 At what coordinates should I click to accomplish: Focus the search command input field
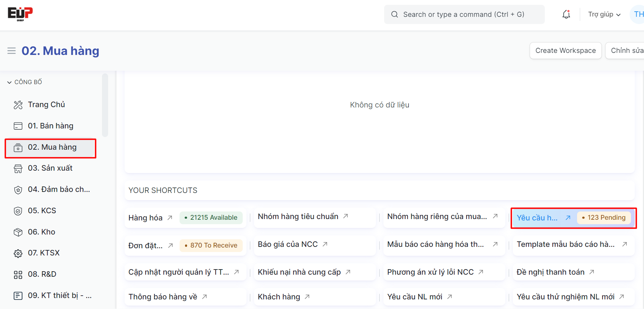pos(464,14)
